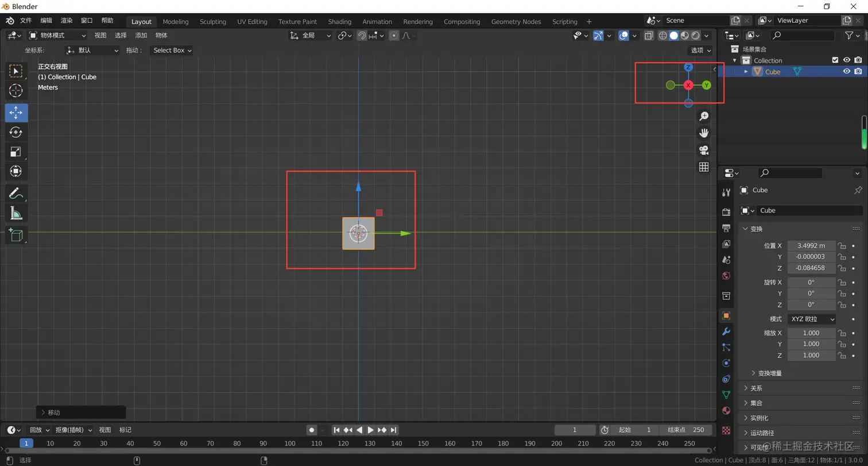Screen dimensions: 868x466
Task: Switch to the UV Editing workspace tab
Action: point(253,22)
